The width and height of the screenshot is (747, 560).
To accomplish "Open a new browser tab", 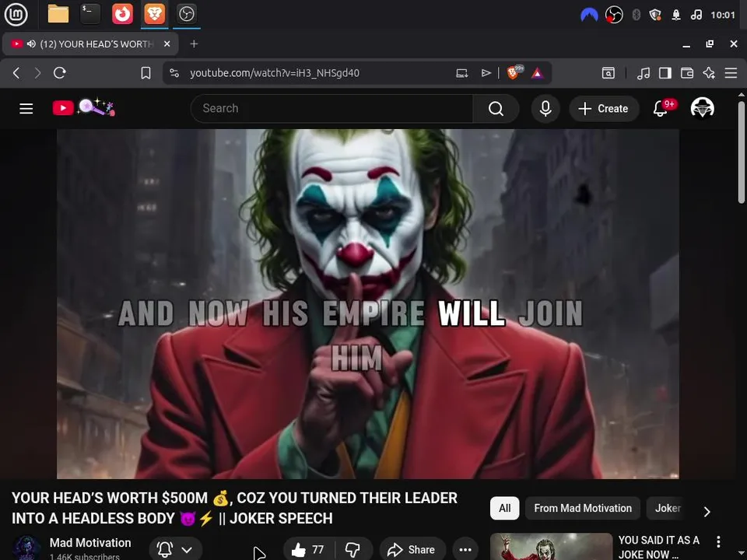I will coord(194,44).
